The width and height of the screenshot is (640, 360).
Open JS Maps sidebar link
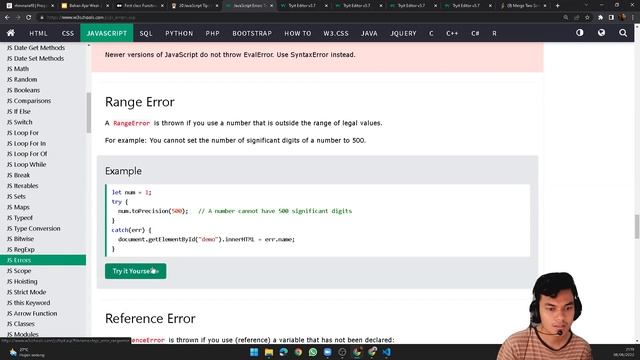pyautogui.click(x=18, y=207)
